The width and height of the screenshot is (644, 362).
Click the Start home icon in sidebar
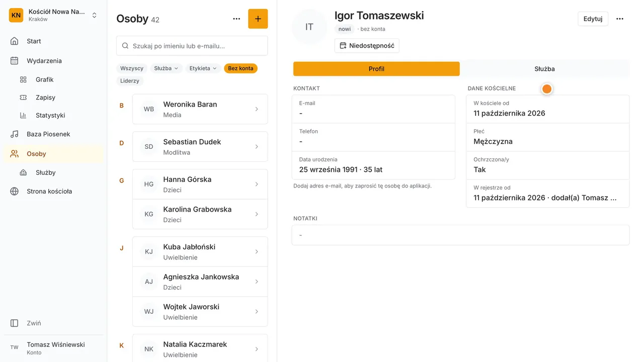[x=15, y=41]
